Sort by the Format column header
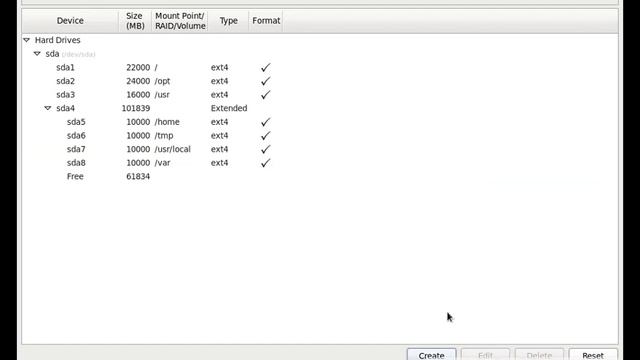640x360 pixels. (266, 20)
